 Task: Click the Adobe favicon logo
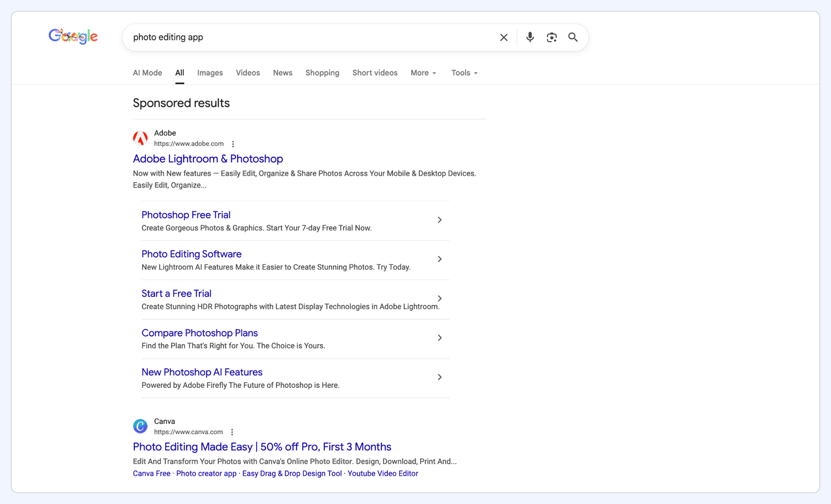(140, 138)
